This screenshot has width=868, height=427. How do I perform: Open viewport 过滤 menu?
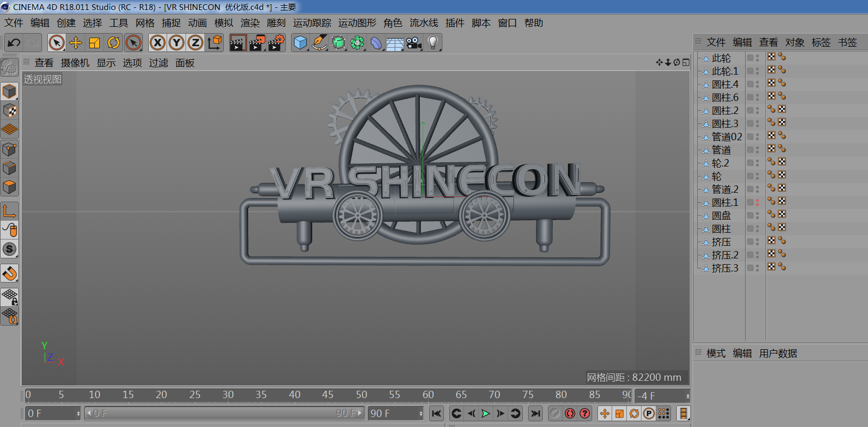tap(159, 63)
